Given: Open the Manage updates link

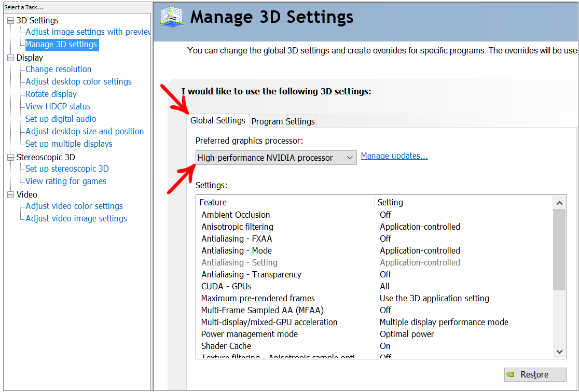Looking at the screenshot, I should click(394, 156).
